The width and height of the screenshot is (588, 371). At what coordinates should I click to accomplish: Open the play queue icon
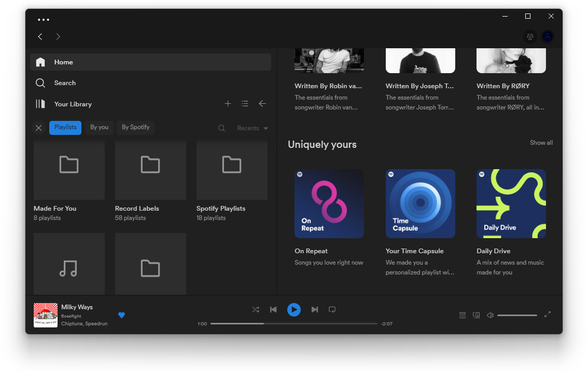click(463, 315)
